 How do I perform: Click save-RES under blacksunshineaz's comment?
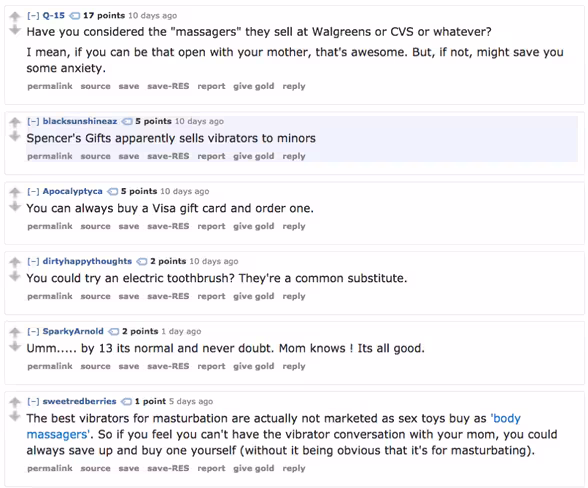168,156
